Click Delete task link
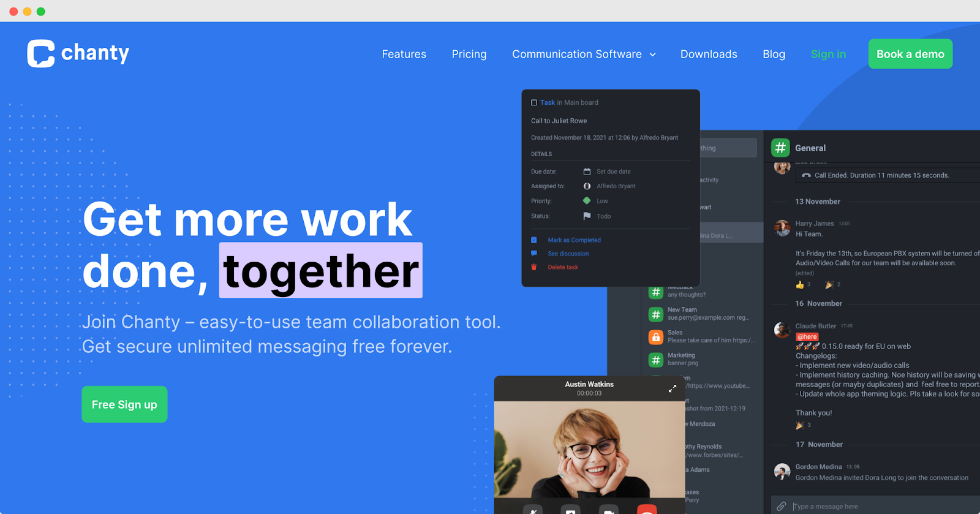The image size is (980, 514). point(563,267)
